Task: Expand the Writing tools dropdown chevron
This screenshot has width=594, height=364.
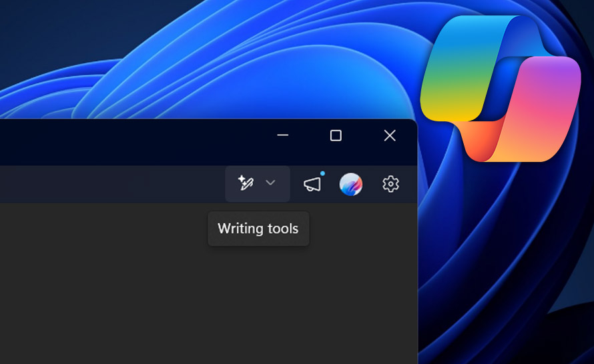Action: (270, 183)
